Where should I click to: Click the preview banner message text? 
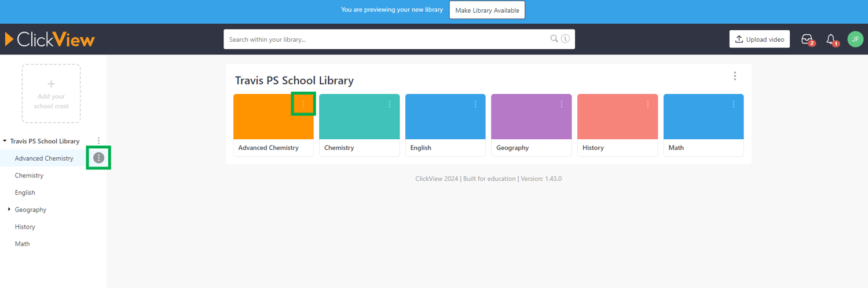392,10
